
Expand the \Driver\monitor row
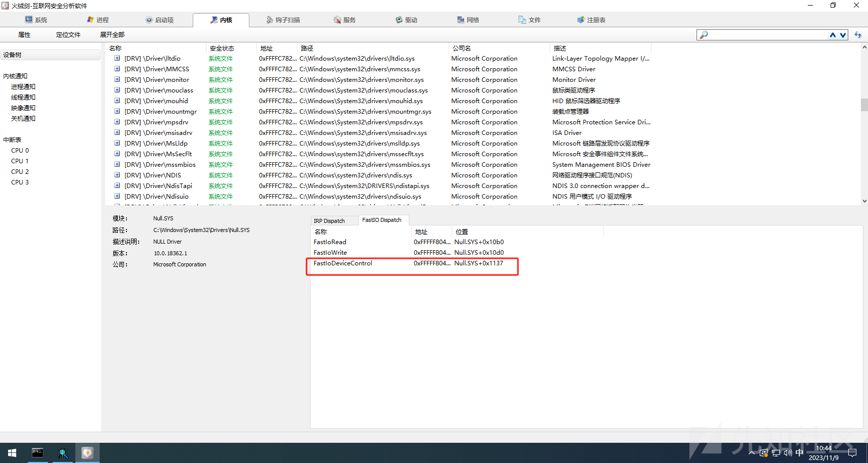pos(117,79)
